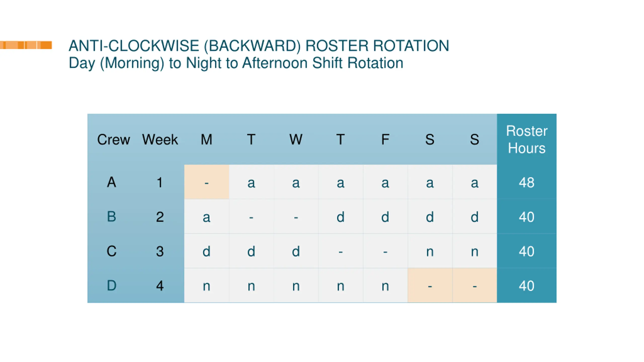Click the 48 roster hours cell
Screen dimensions: 644x362
pos(527,182)
